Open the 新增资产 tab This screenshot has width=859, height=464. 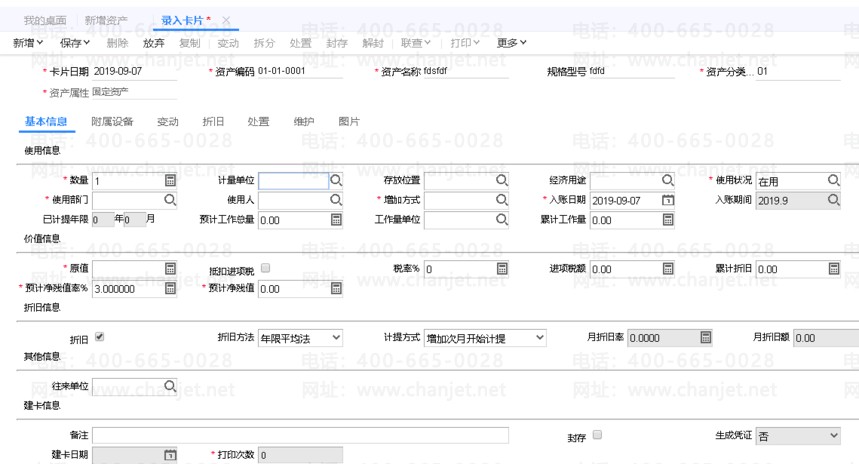coord(106,20)
